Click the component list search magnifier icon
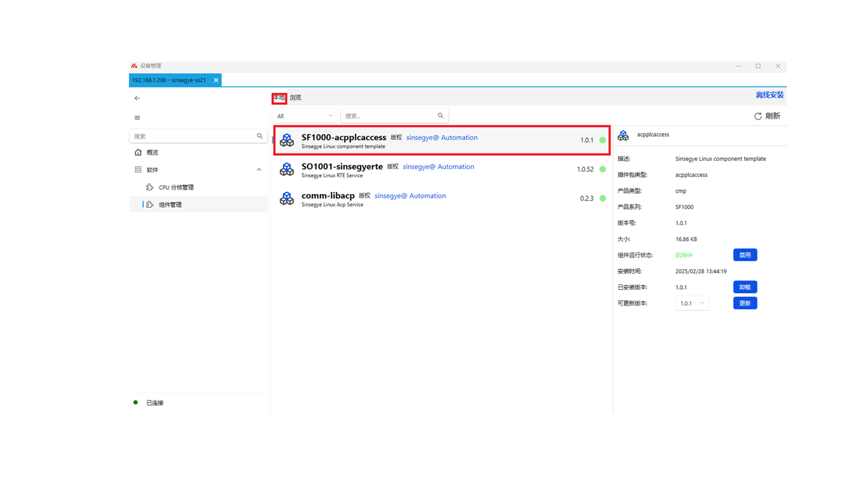The width and height of the screenshot is (868, 488). pyautogui.click(x=440, y=116)
